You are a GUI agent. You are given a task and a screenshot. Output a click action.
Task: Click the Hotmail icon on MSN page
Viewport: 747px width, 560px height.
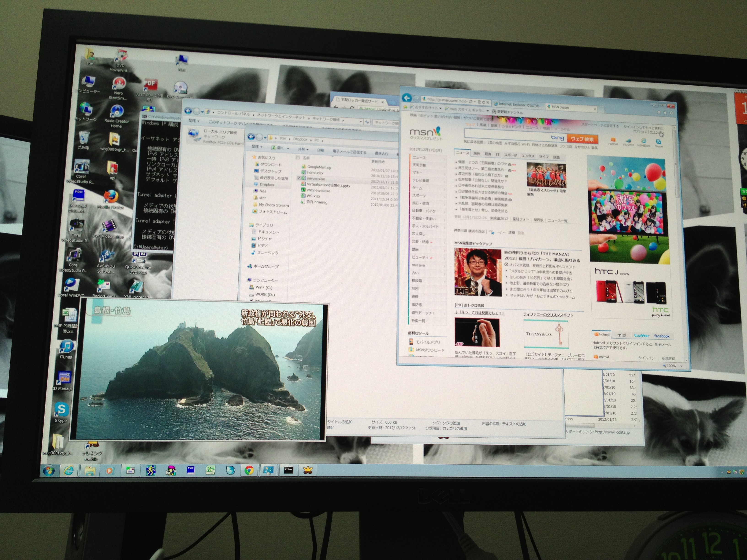613,140
